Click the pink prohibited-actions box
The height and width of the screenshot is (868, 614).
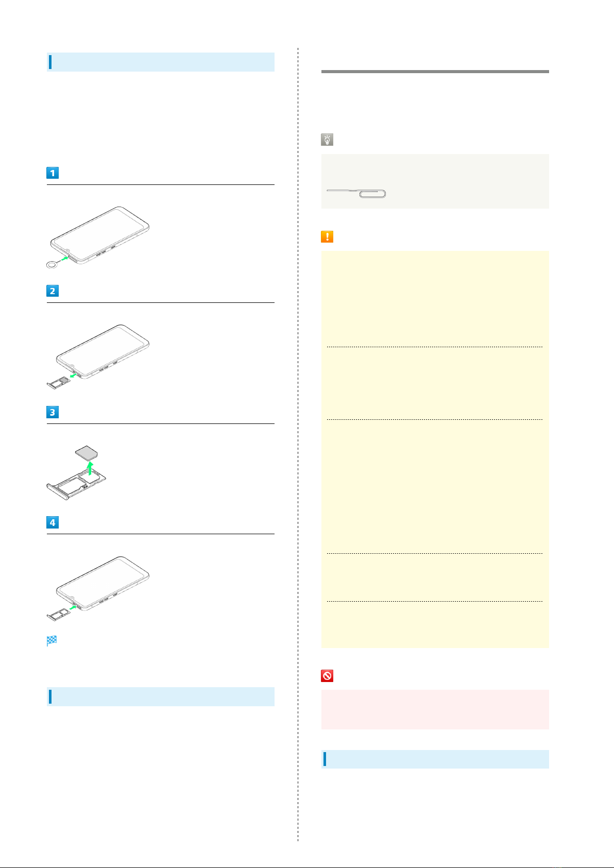click(x=435, y=710)
